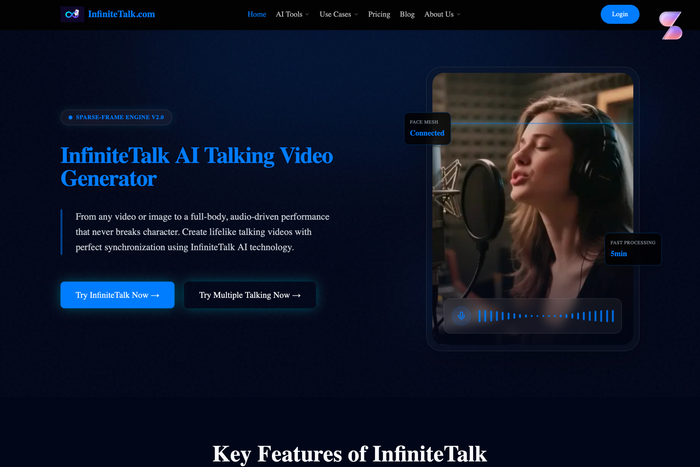Click the hero description paragraph text
This screenshot has height=467, width=700.
pyautogui.click(x=203, y=232)
